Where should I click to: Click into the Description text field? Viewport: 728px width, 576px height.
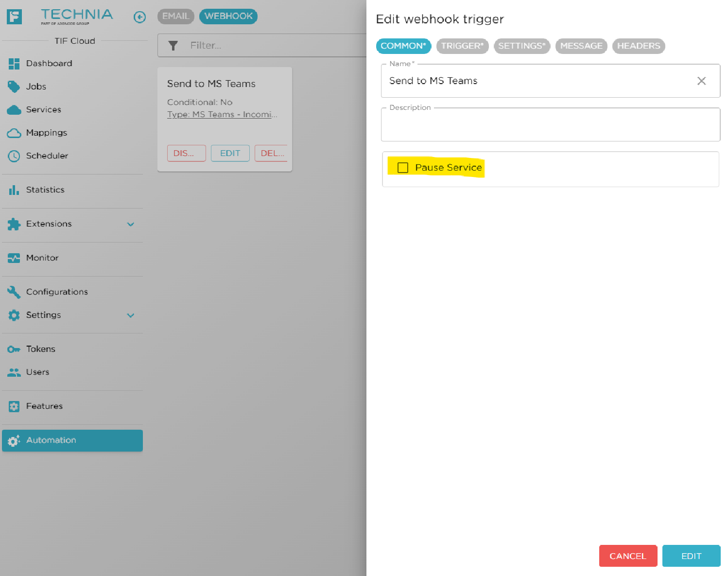550,126
